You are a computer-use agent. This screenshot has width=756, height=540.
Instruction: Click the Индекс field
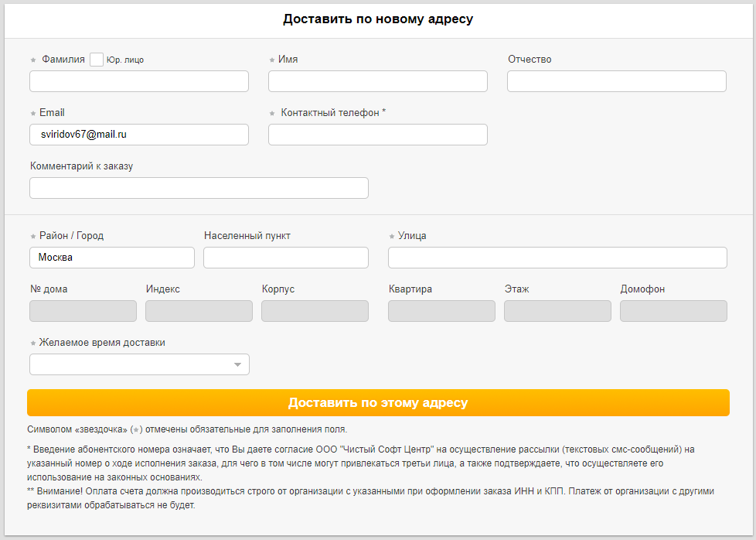(x=199, y=311)
